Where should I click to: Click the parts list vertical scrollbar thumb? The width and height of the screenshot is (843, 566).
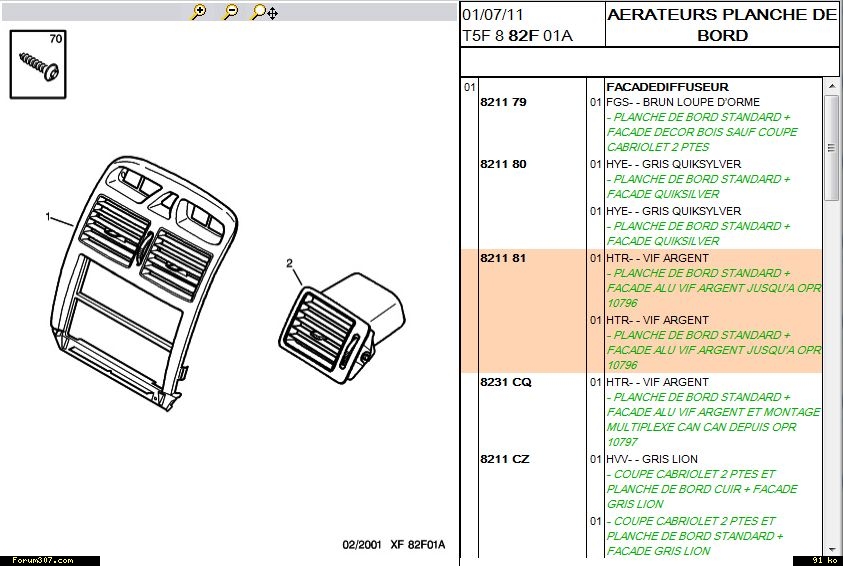pos(831,148)
